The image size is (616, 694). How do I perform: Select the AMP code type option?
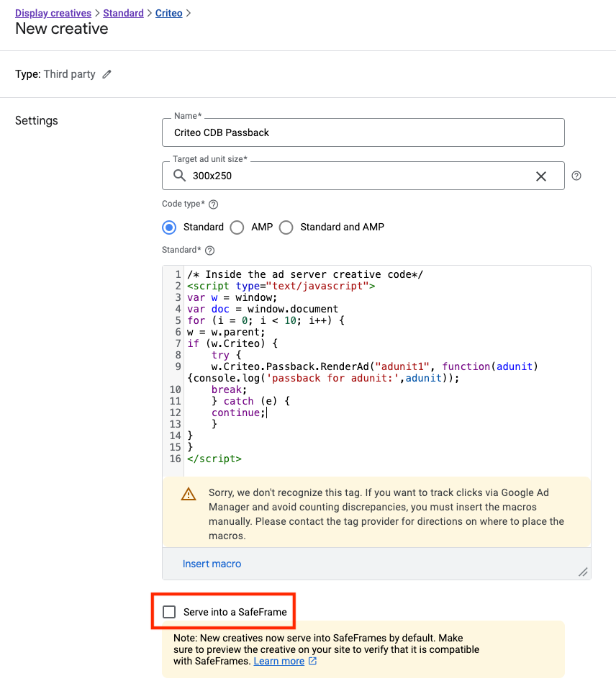click(237, 227)
